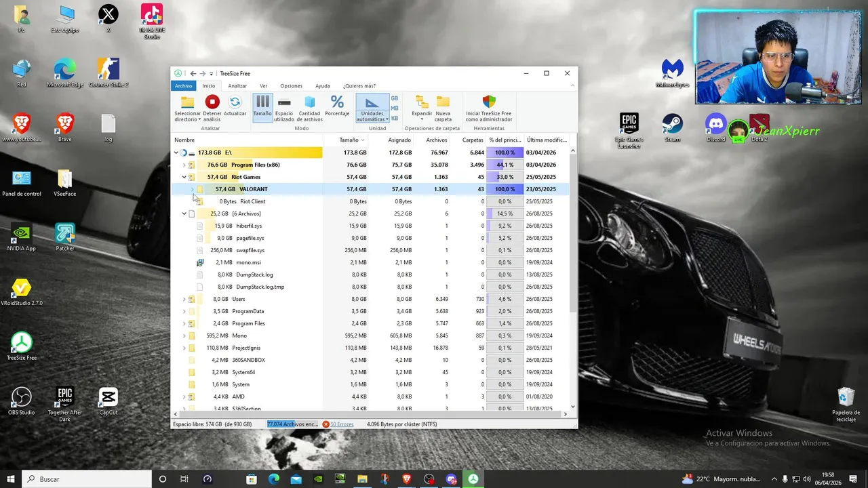The width and height of the screenshot is (868, 488).
Task: Collapse the [6 Archivos] group
Action: click(184, 213)
